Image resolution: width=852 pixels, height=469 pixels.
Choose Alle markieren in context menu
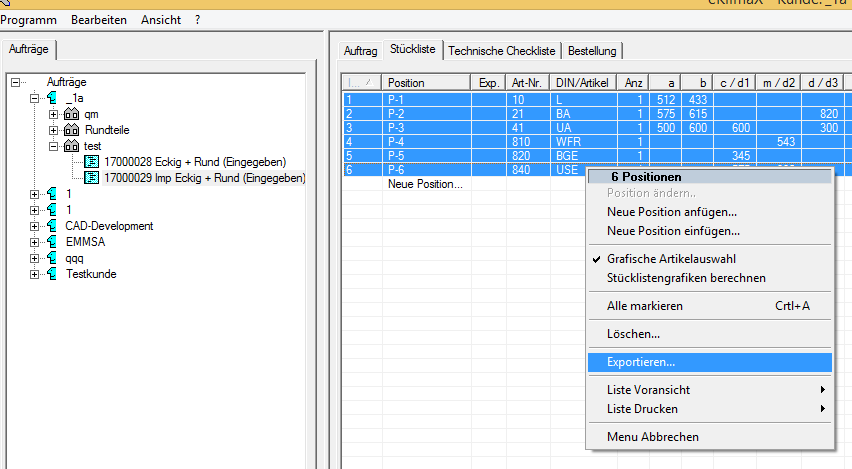(710, 306)
